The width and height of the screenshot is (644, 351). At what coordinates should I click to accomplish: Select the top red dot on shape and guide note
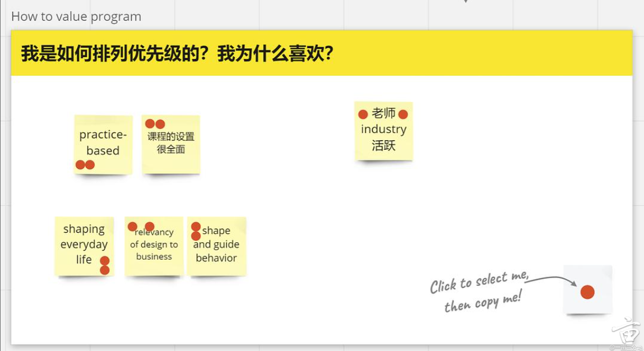196,227
